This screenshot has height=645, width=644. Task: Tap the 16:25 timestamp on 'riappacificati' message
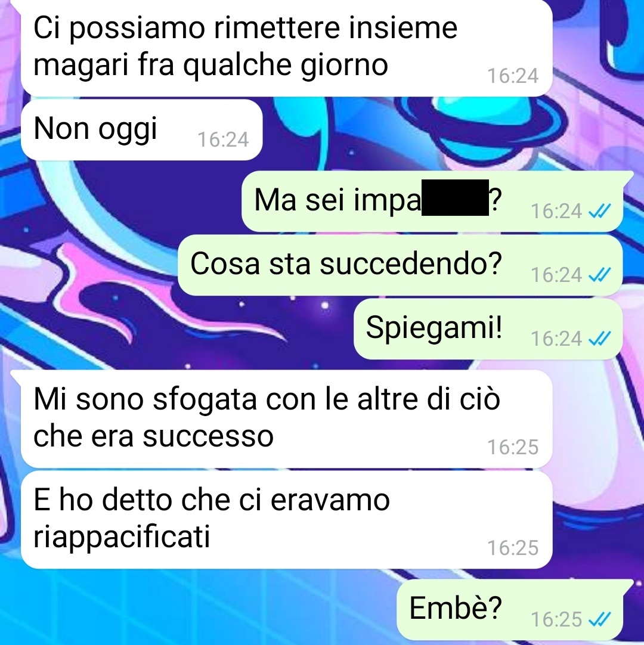(x=513, y=548)
